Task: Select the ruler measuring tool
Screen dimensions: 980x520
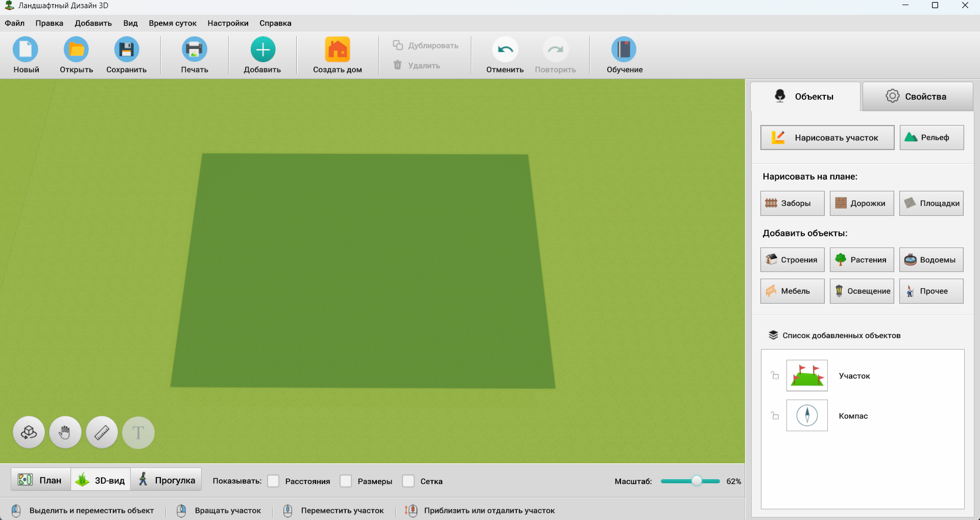Action: point(102,433)
